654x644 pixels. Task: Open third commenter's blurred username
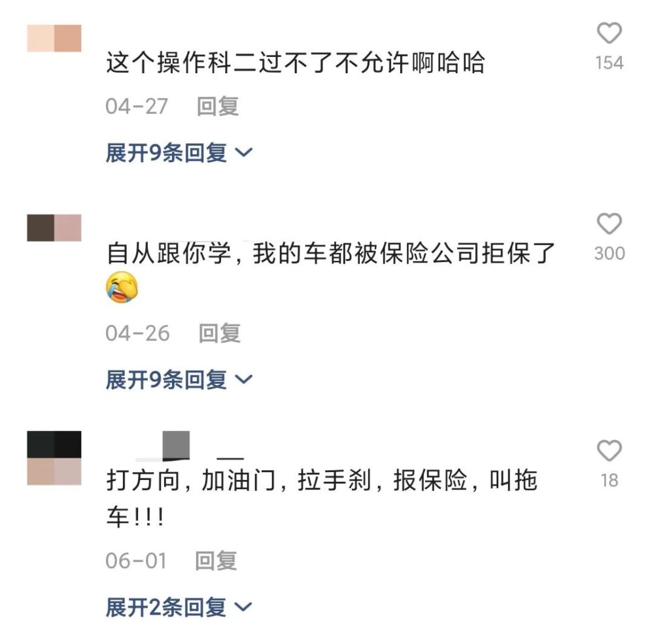[190, 447]
